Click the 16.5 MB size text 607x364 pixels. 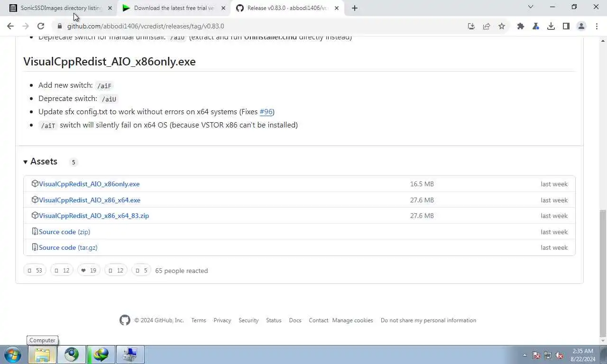[422, 184]
